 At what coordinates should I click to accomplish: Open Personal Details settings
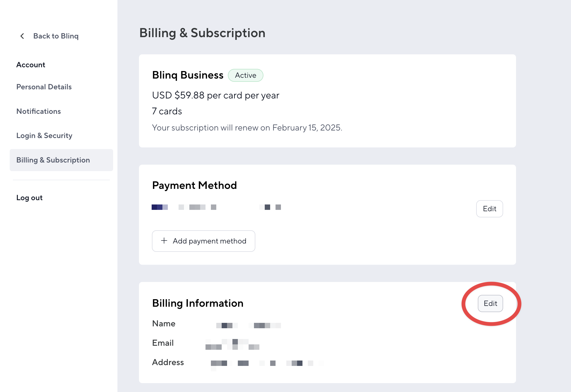(x=44, y=87)
